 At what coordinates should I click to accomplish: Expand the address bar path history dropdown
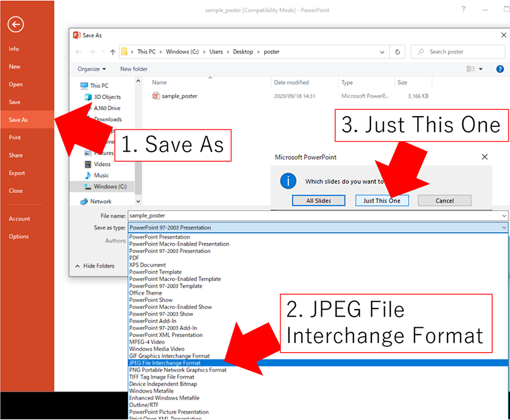pyautogui.click(x=382, y=52)
